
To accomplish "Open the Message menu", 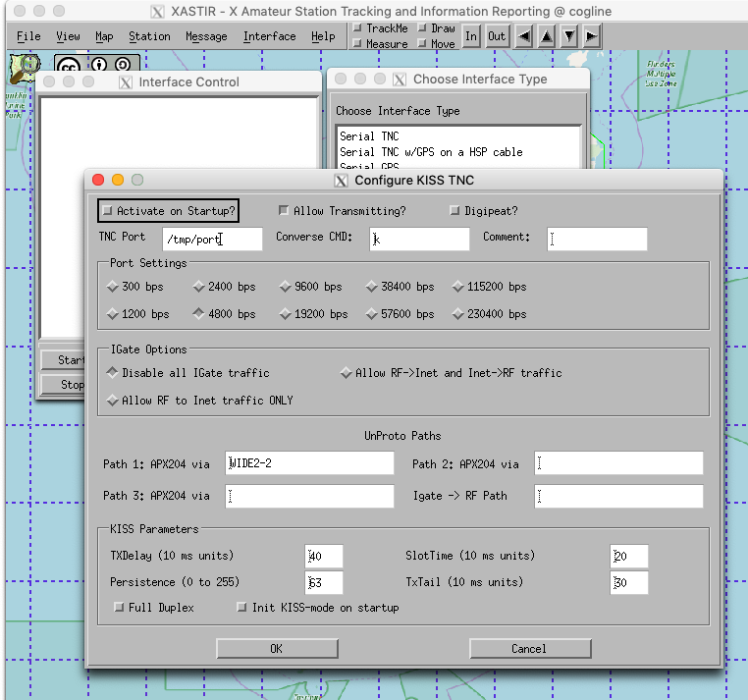I will (206, 36).
